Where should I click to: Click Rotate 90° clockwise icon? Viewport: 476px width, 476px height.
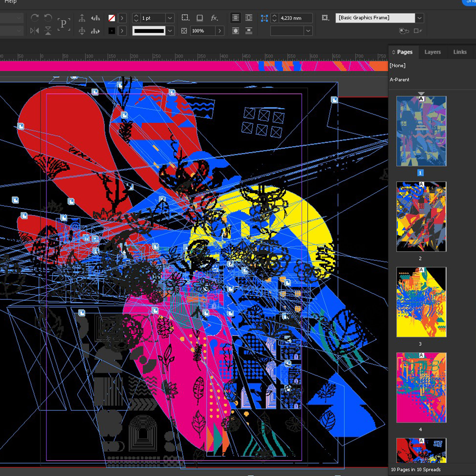35,18
